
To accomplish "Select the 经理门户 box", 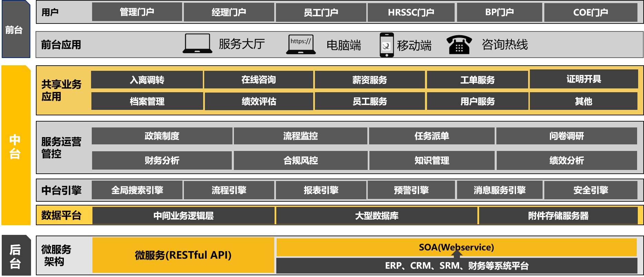I will coord(229,12).
